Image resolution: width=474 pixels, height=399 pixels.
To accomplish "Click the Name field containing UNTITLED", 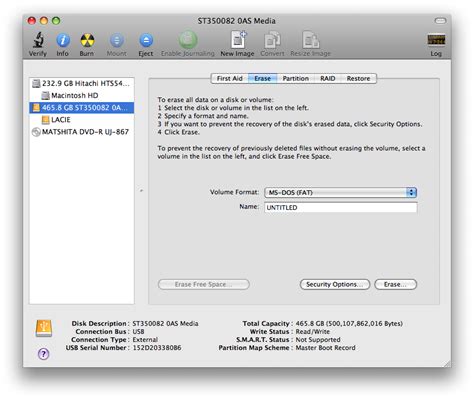I will pos(340,207).
